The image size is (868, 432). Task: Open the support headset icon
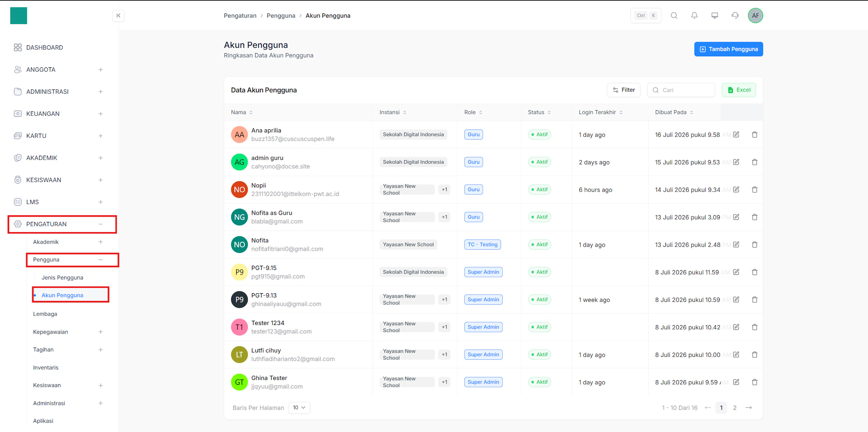(x=735, y=16)
